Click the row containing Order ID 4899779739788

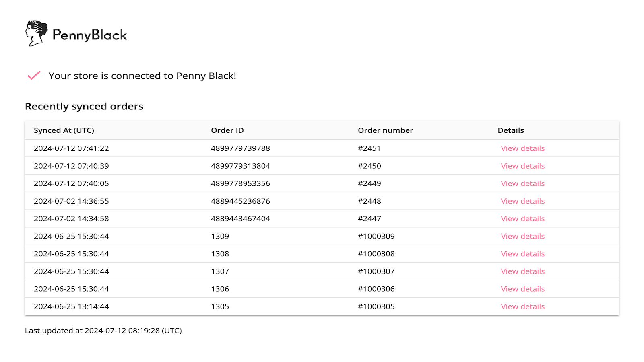click(x=241, y=148)
